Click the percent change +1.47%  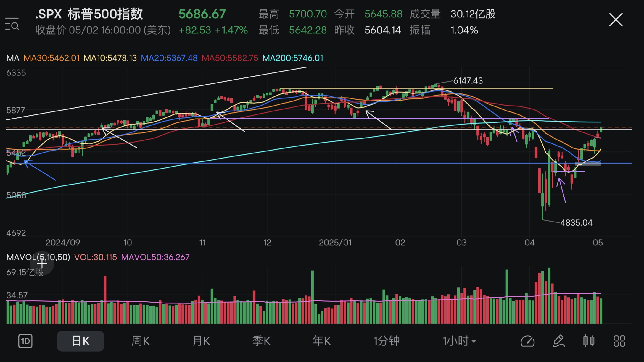231,30
